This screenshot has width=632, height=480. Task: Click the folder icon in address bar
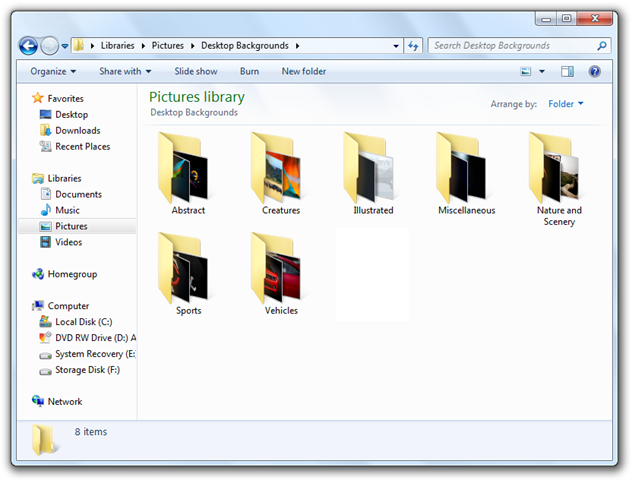point(79,45)
